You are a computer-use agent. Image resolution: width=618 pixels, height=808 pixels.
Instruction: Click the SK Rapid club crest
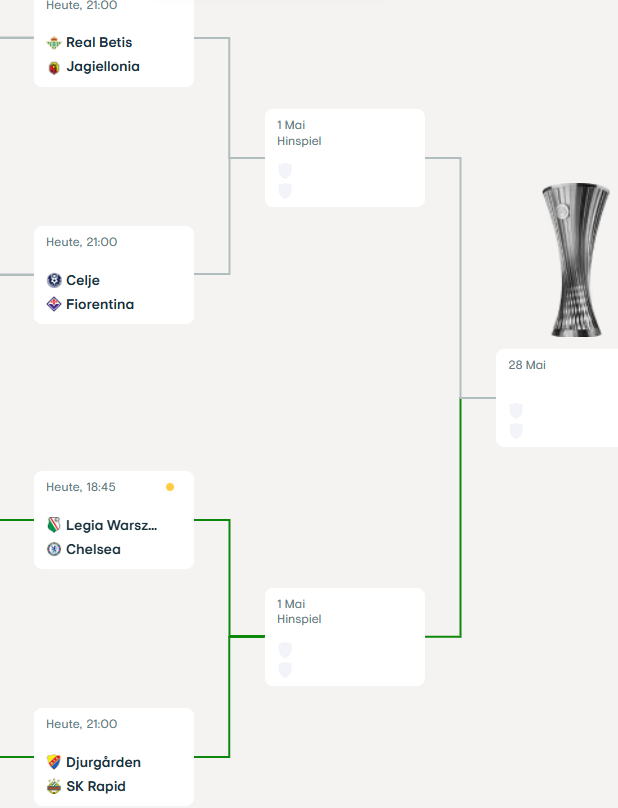coord(54,786)
